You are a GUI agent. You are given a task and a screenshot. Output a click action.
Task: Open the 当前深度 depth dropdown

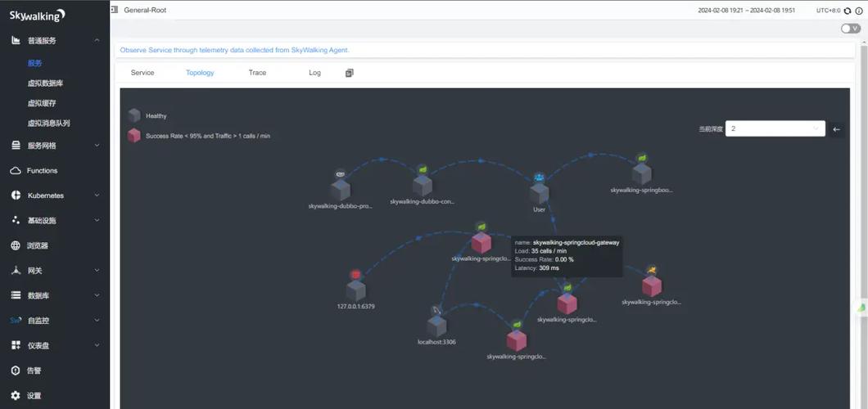(775, 128)
